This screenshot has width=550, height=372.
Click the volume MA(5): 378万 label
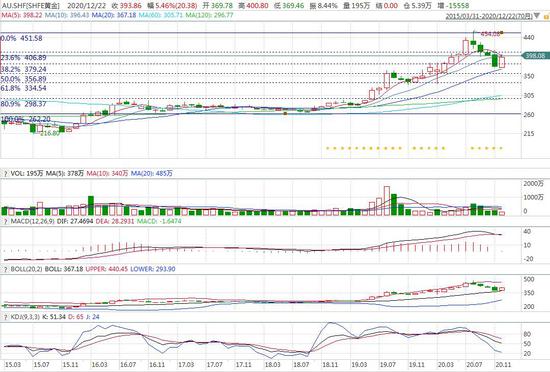tap(65, 174)
